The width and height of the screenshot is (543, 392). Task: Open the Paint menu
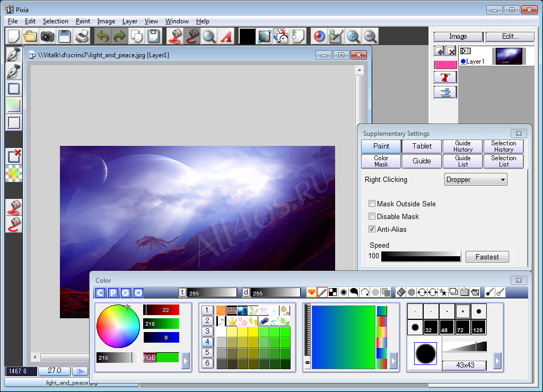83,21
